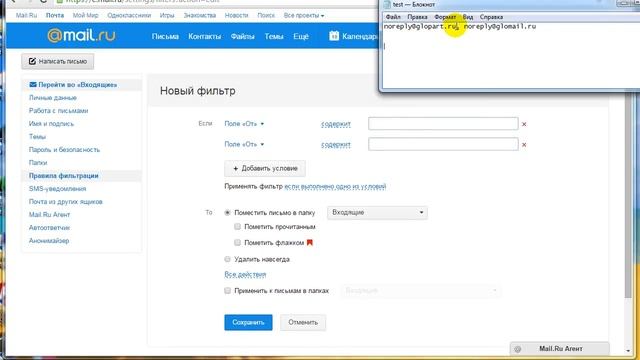Change first содержит condition operator

[x=336, y=124]
